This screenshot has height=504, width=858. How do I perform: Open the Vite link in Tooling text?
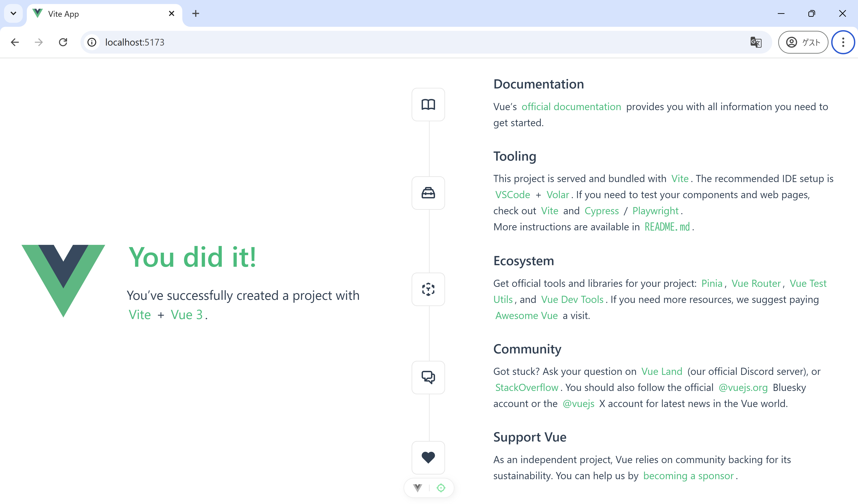(680, 178)
